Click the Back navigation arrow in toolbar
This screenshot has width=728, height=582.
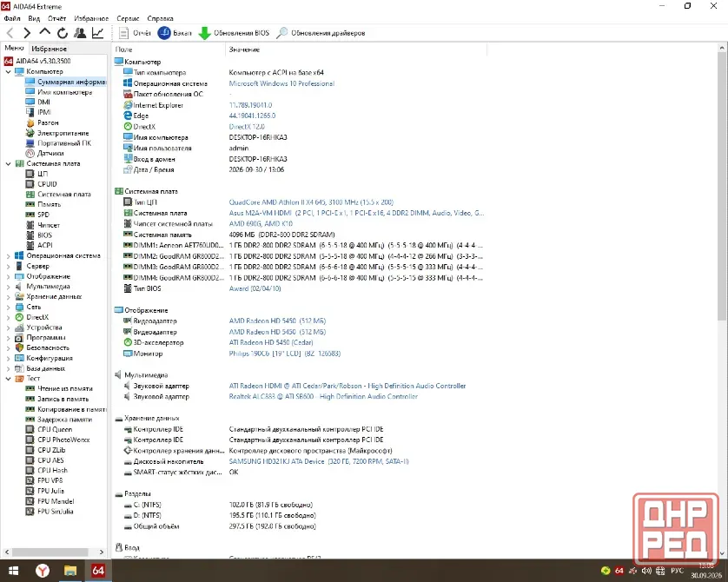coord(10,33)
